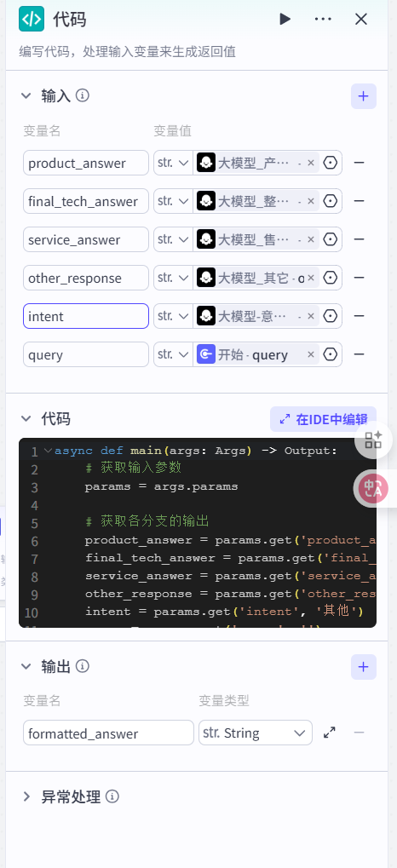Open the type dropdown for service_answer
Viewport: 397px width, 868px height.
point(173,239)
